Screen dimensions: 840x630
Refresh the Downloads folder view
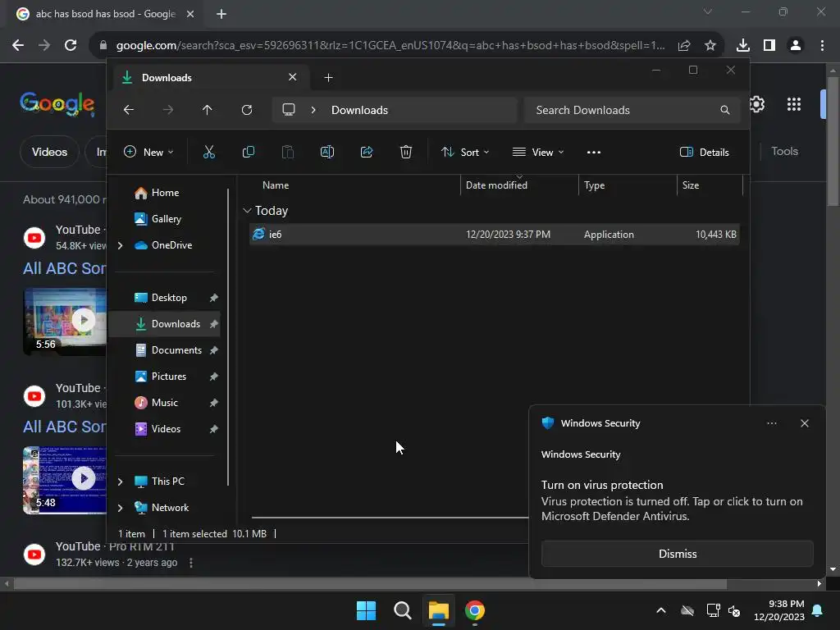[x=247, y=110]
